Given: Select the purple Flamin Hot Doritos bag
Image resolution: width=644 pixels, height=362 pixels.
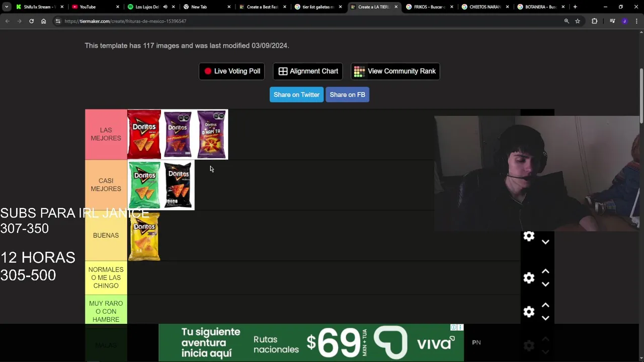Looking at the screenshot, I should 178,134.
